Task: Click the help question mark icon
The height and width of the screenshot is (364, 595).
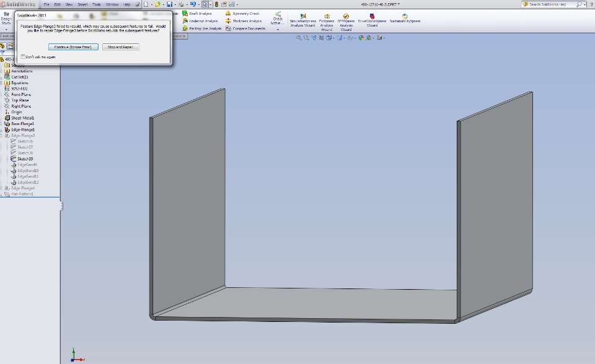Action: coord(591,4)
